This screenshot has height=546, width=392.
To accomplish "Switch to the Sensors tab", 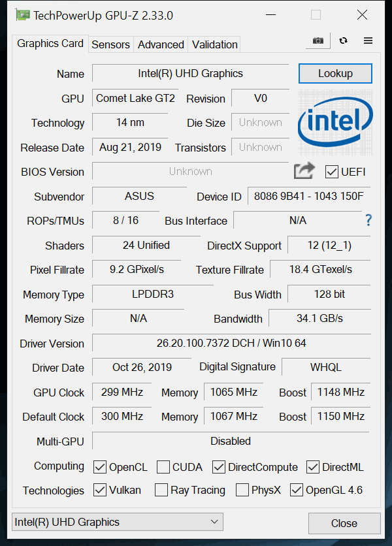I will [x=110, y=44].
